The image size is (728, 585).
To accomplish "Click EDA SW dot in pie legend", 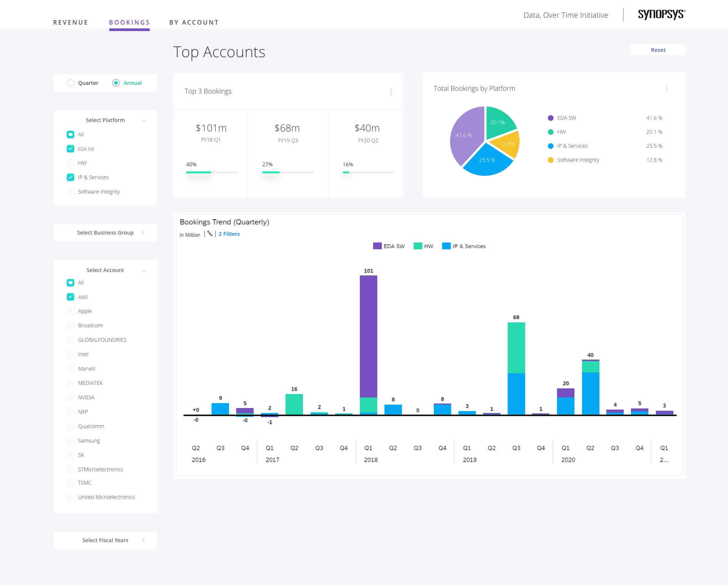I will 551,118.
